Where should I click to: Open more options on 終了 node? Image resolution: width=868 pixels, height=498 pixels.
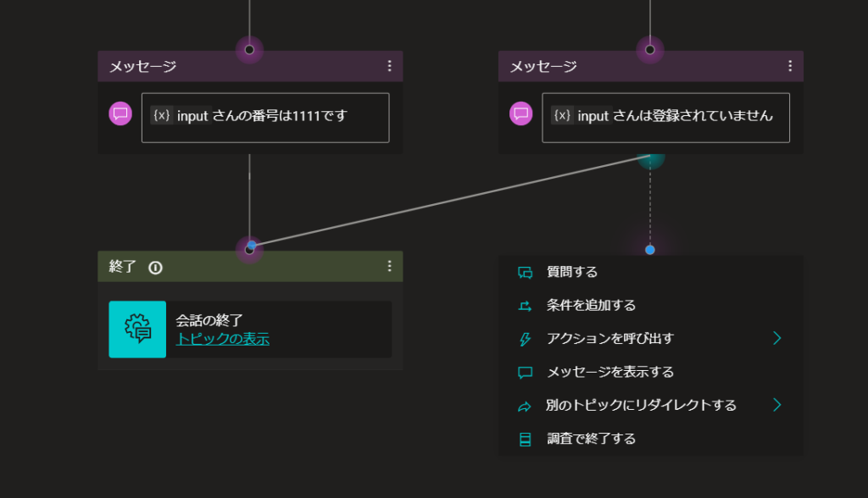tap(390, 266)
